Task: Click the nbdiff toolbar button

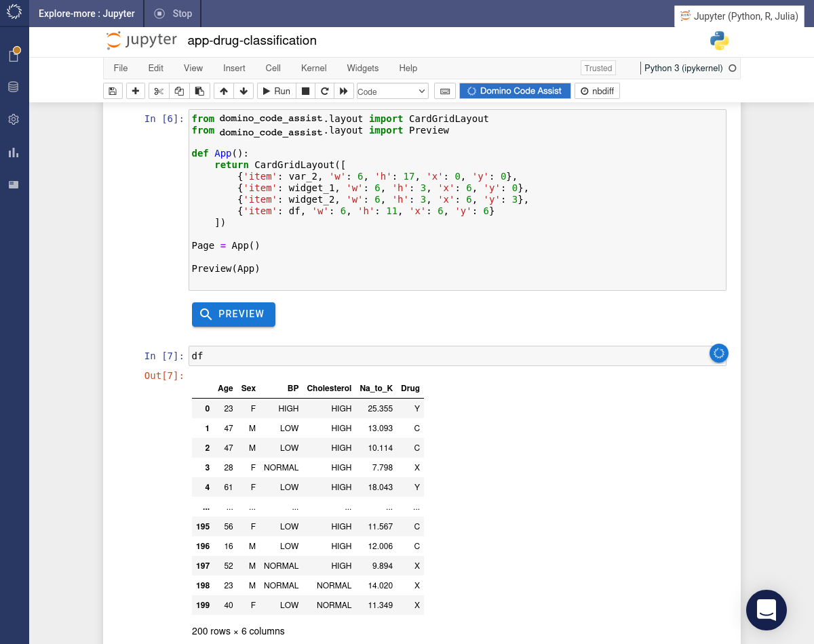Action: tap(597, 91)
